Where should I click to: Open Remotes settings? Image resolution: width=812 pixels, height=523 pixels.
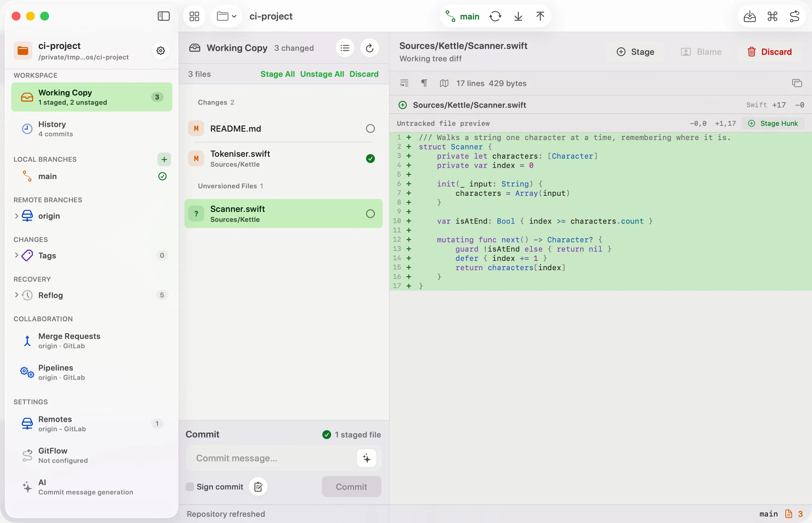pyautogui.click(x=92, y=424)
